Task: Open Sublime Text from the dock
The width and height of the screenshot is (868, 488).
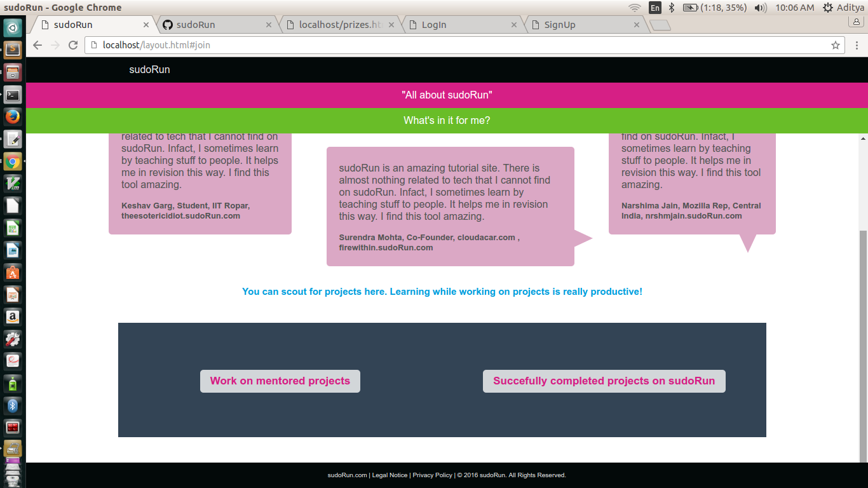Action: coord(13,49)
